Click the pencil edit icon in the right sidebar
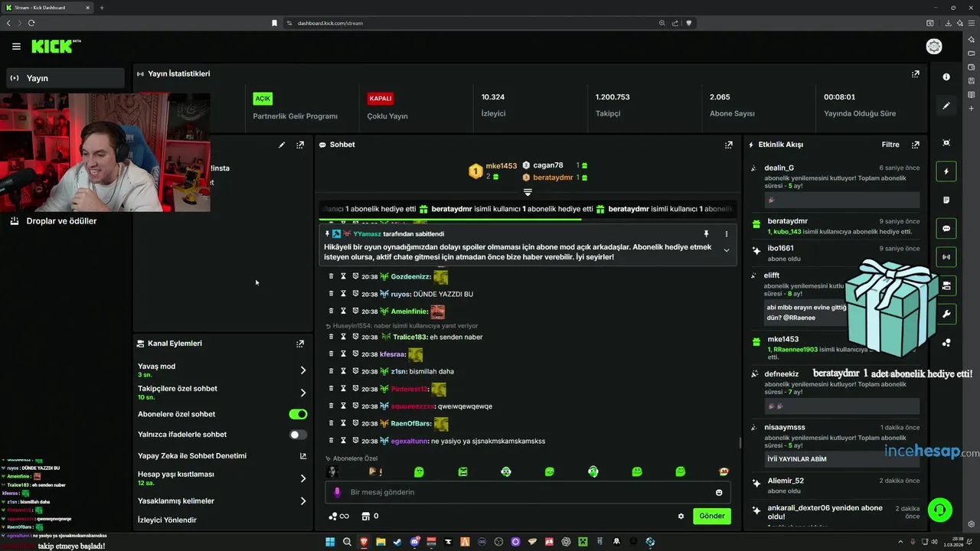This screenshot has width=980, height=551. pyautogui.click(x=946, y=106)
